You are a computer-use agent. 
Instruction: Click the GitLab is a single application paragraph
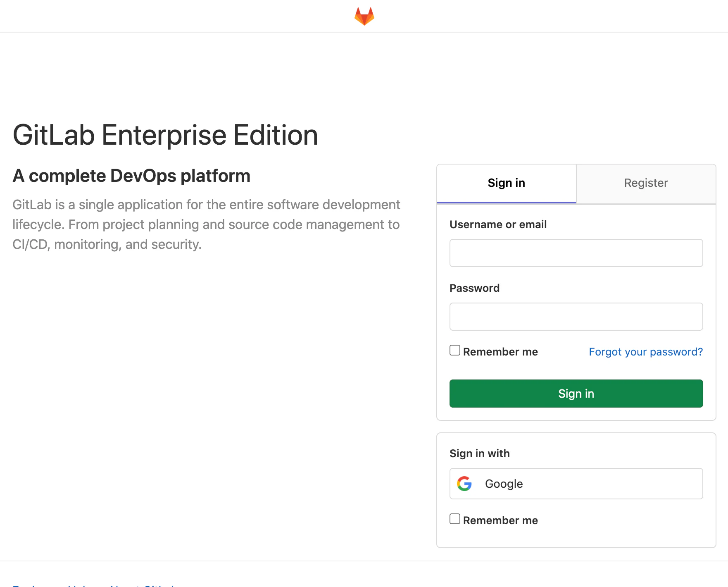(x=206, y=224)
